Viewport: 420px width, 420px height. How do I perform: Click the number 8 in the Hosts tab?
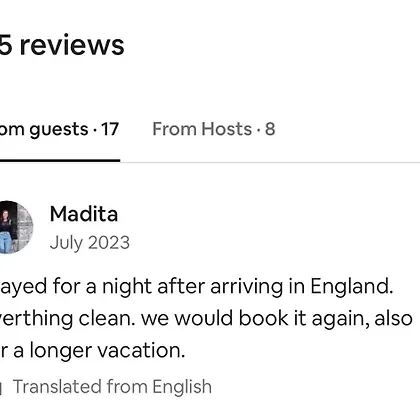tap(270, 129)
